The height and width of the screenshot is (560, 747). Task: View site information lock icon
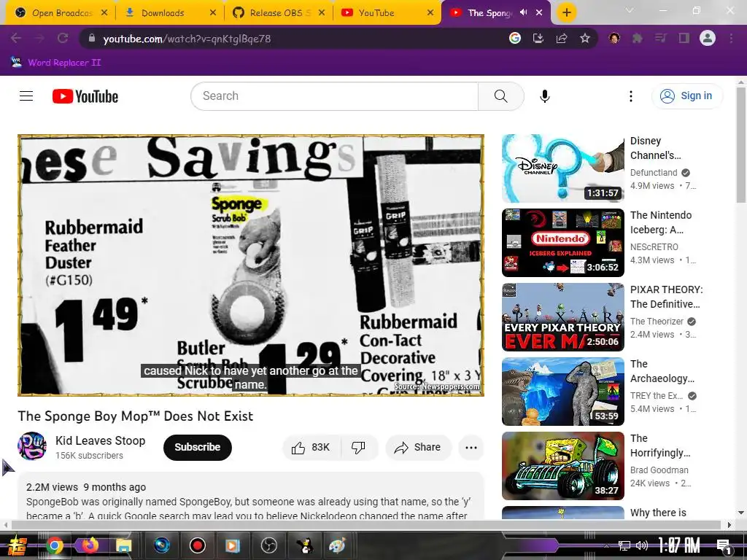pos(91,39)
